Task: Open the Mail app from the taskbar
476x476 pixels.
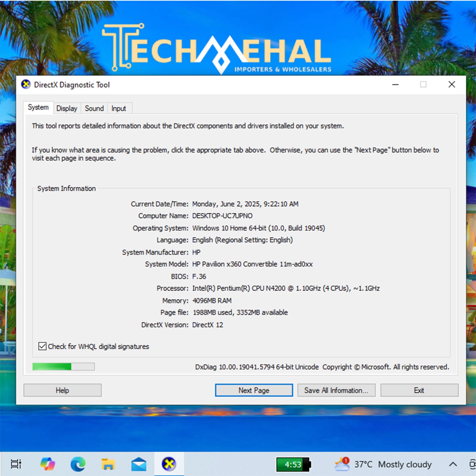Action: 139,464
